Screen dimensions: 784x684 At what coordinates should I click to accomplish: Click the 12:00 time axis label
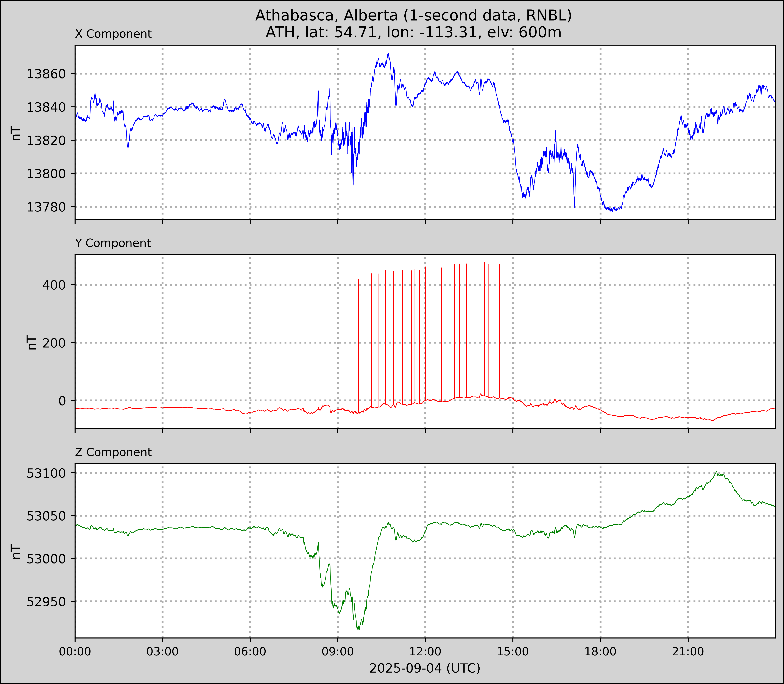click(425, 652)
